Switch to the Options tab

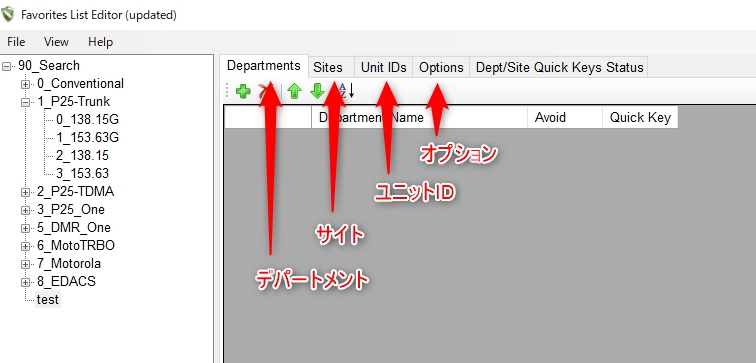[x=441, y=67]
